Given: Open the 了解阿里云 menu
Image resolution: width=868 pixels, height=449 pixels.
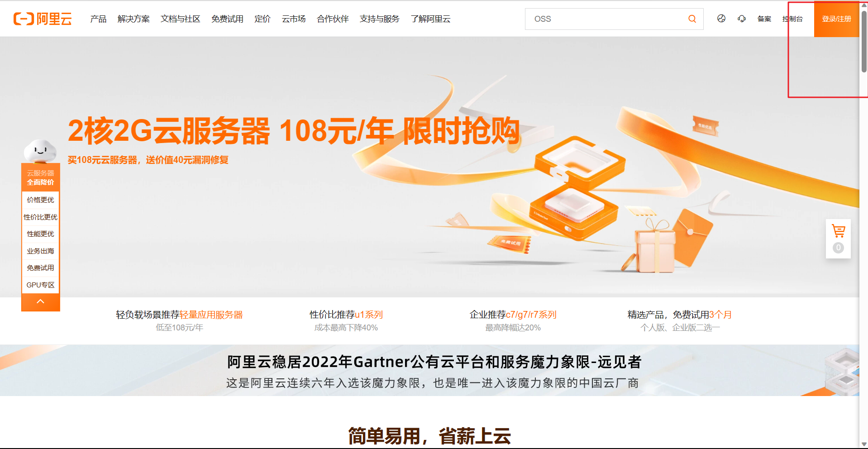Looking at the screenshot, I should coord(430,19).
